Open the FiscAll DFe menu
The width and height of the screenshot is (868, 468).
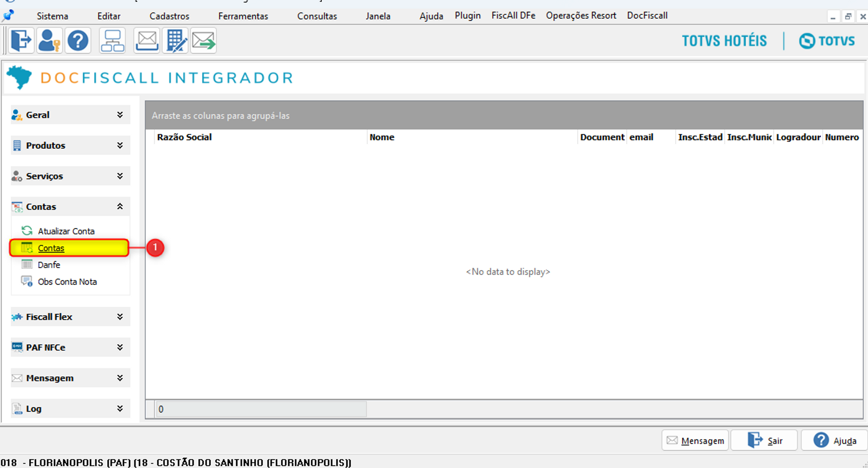pos(513,16)
